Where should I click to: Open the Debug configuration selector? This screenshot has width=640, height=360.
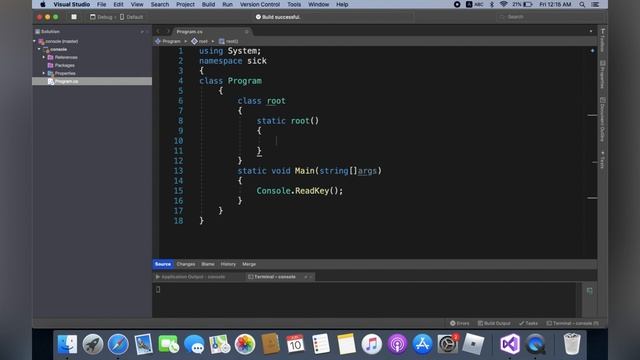click(101, 17)
